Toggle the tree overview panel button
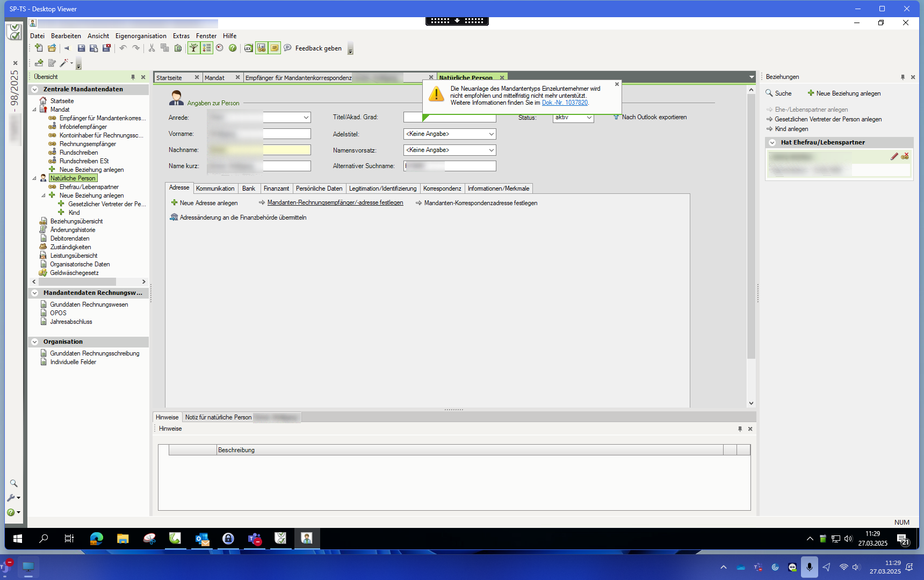The height and width of the screenshot is (580, 924). coord(193,48)
